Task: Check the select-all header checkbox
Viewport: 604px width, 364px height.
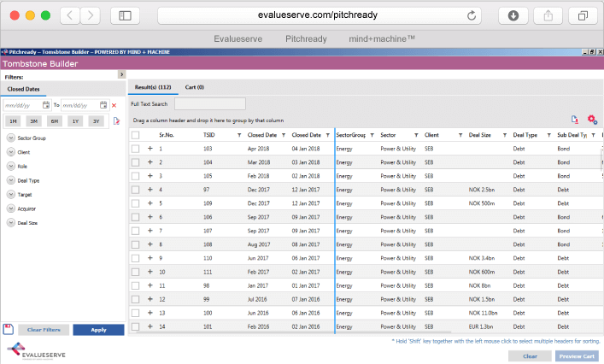Action: (x=135, y=135)
